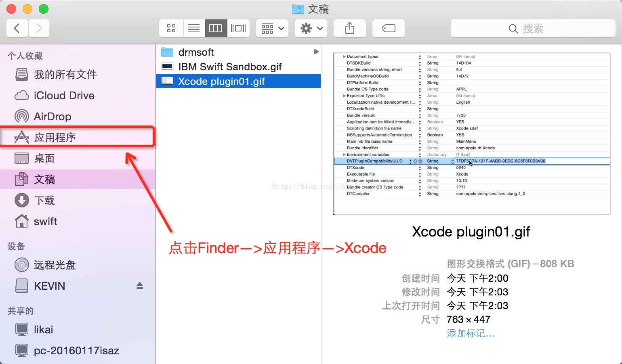
Task: Click the 创建时间 value 今天 下午2:00
Action: [x=477, y=278]
